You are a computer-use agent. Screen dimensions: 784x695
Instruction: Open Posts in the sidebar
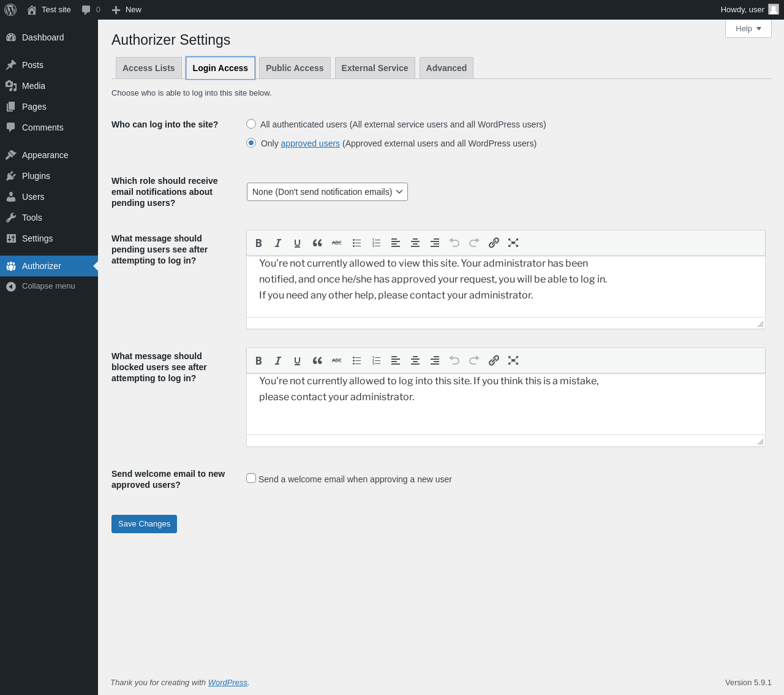[x=49, y=65]
